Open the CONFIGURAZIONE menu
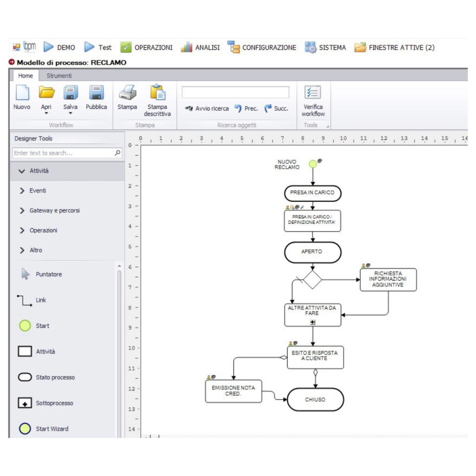This screenshot has height=476, width=476. point(262,47)
